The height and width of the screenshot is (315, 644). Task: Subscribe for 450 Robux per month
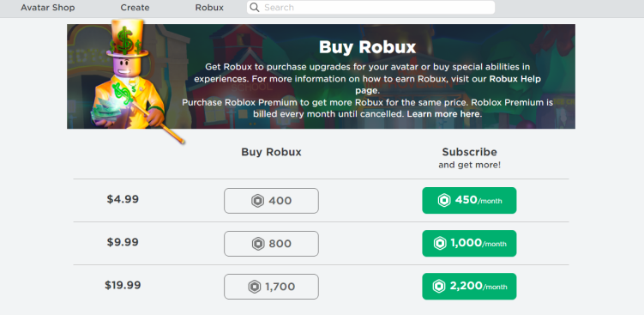click(469, 201)
